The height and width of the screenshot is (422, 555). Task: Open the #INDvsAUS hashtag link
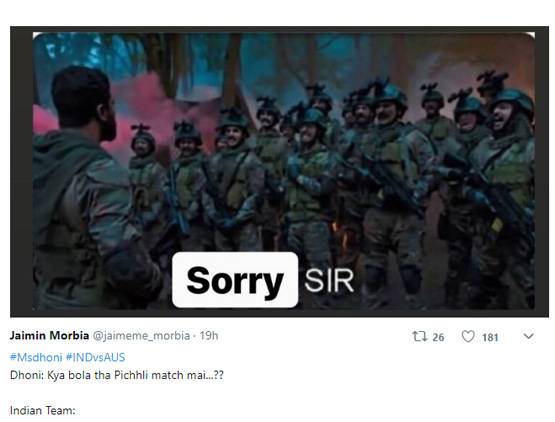96,357
